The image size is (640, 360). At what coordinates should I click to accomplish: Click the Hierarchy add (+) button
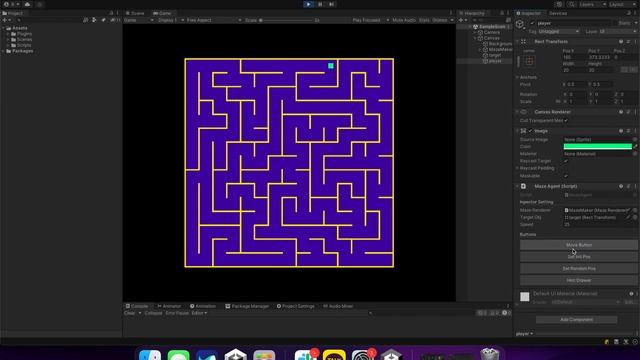pyautogui.click(x=462, y=20)
